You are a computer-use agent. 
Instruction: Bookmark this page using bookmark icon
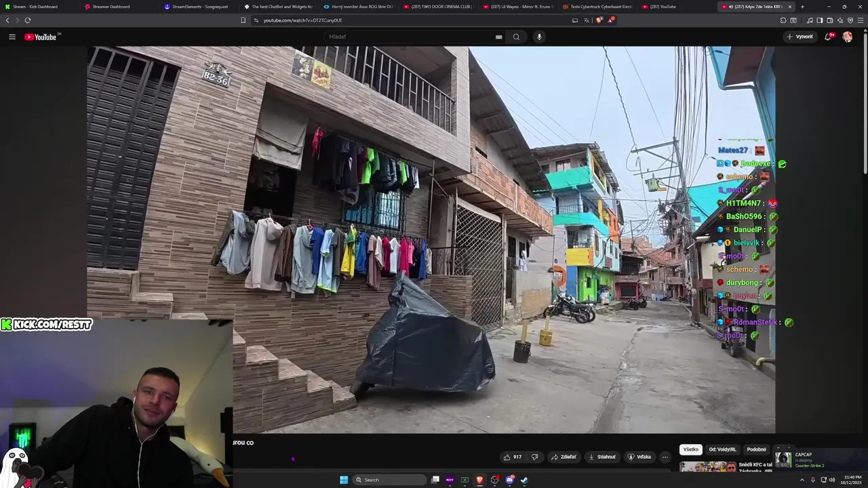point(243,20)
